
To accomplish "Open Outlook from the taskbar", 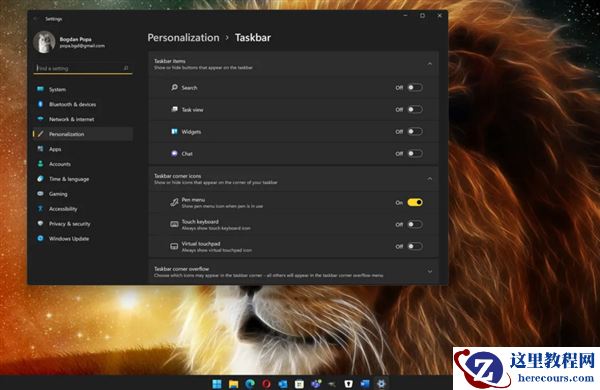I will [283, 383].
